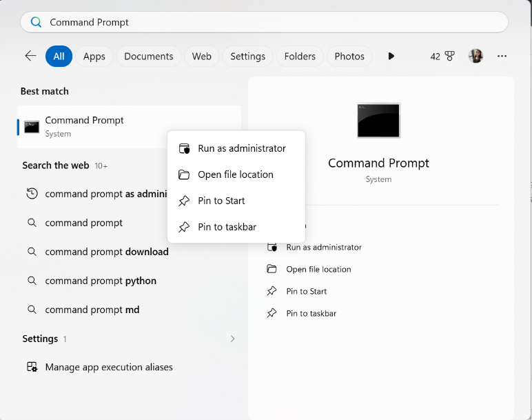
Task: Click the search icon beside the plain 'command prompt' suggestion
Action: coord(32,223)
